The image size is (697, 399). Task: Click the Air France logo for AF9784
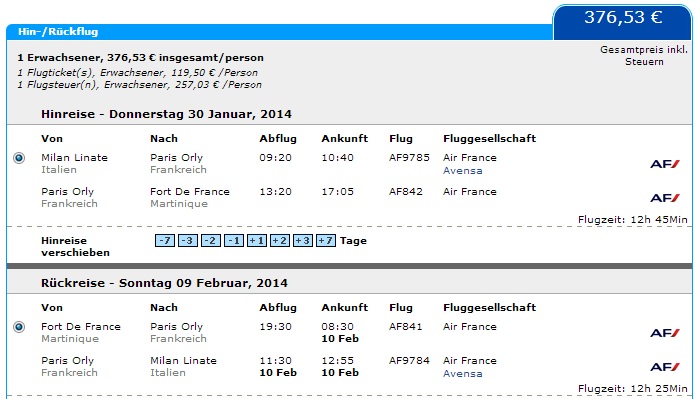[665, 367]
